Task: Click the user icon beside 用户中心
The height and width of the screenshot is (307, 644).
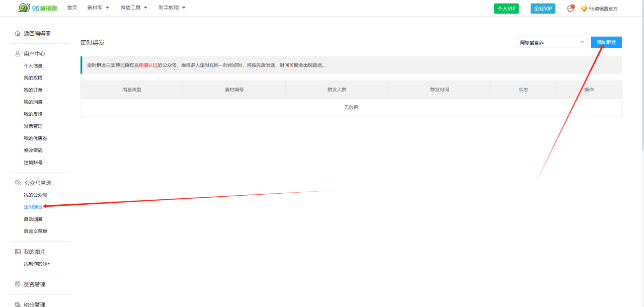Action: pos(18,54)
